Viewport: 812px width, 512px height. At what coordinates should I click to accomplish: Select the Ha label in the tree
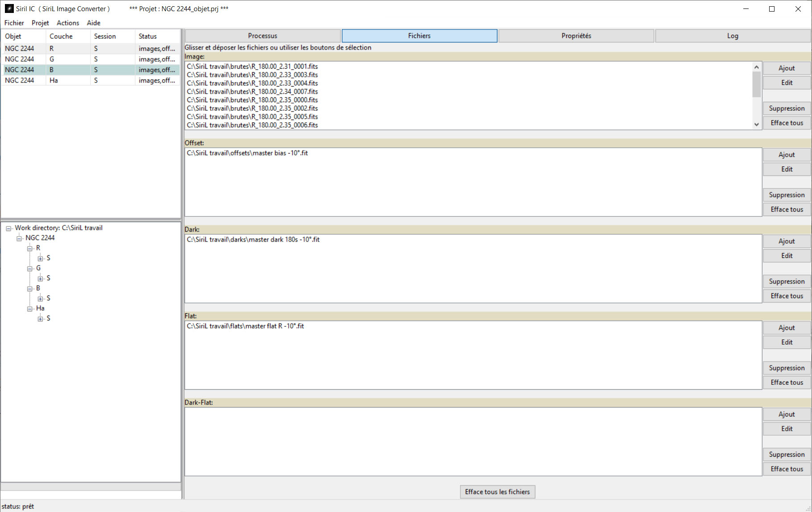point(40,308)
